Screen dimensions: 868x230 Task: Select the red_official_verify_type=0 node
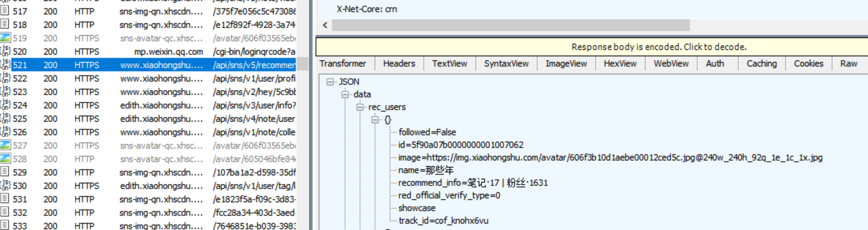pos(449,195)
